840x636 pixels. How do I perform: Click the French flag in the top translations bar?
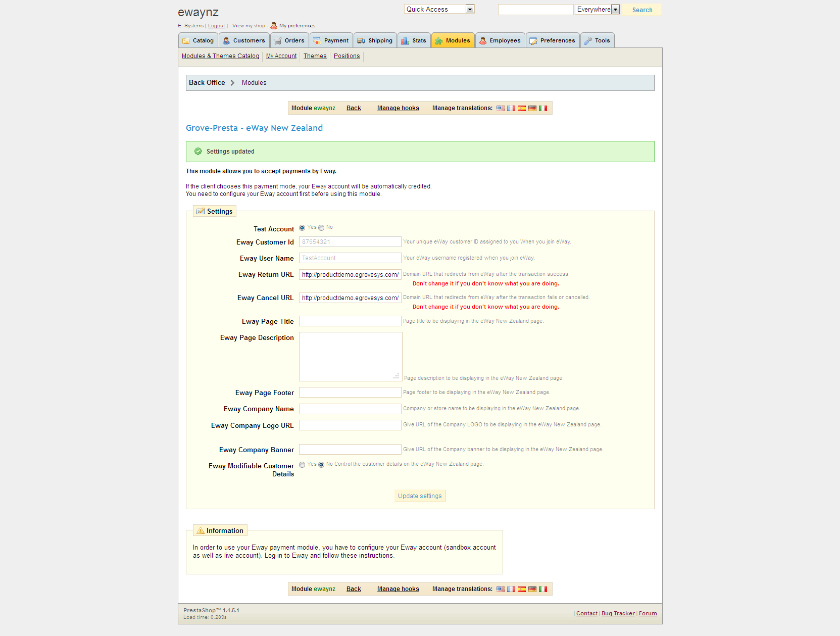tap(511, 108)
